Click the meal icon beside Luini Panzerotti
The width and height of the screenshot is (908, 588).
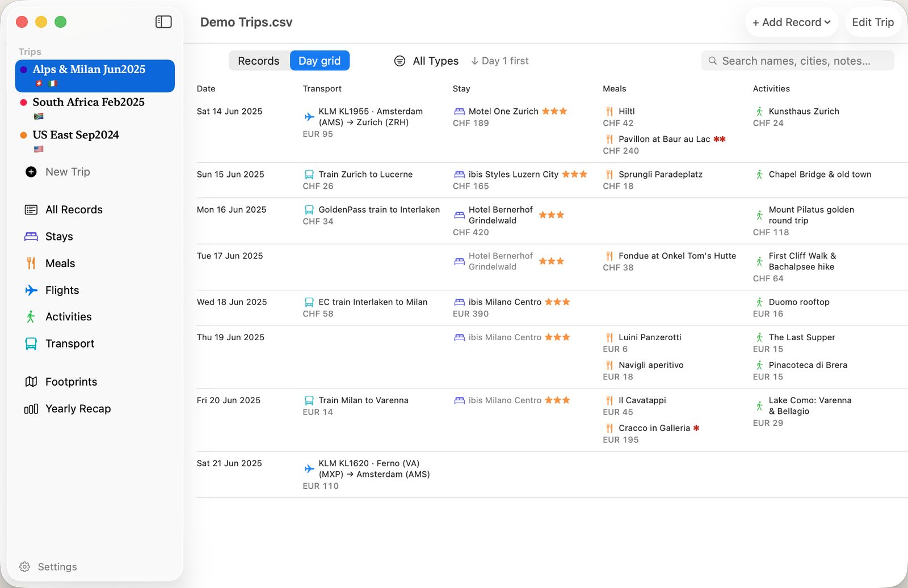pos(609,337)
